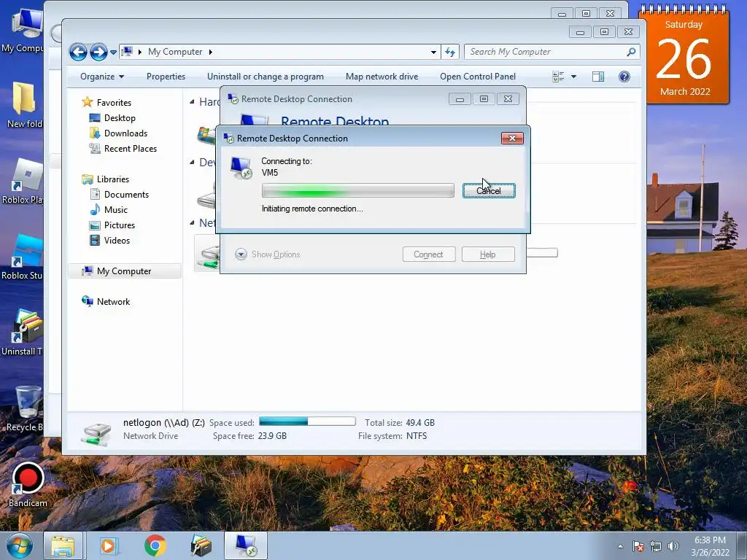This screenshot has width=747, height=560.
Task: Collapse the Network Location group arrow
Action: [192, 223]
